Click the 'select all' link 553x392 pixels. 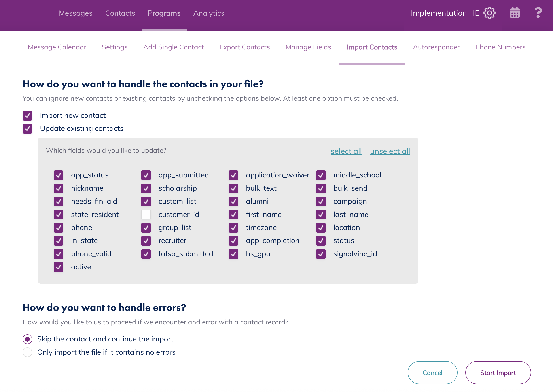point(346,151)
